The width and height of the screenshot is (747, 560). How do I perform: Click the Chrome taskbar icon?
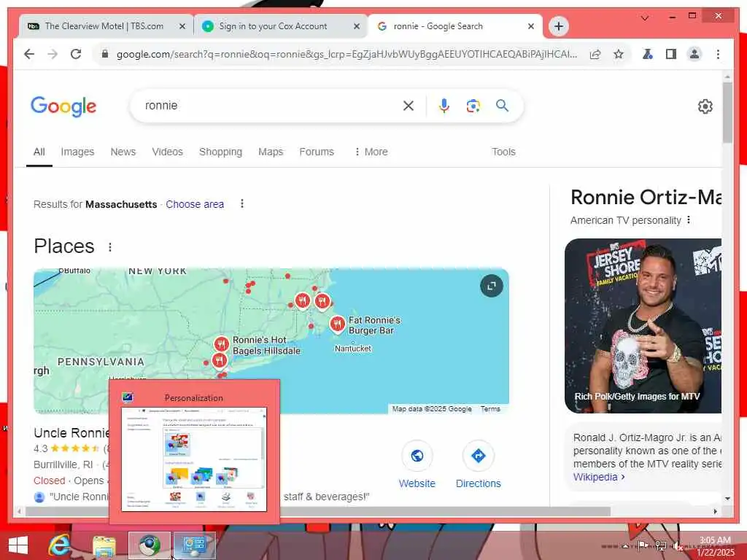(x=150, y=545)
